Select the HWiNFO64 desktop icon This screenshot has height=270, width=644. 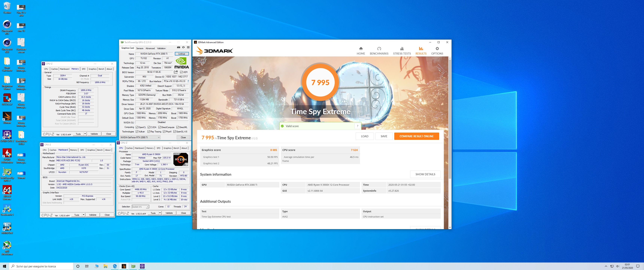click(x=7, y=228)
